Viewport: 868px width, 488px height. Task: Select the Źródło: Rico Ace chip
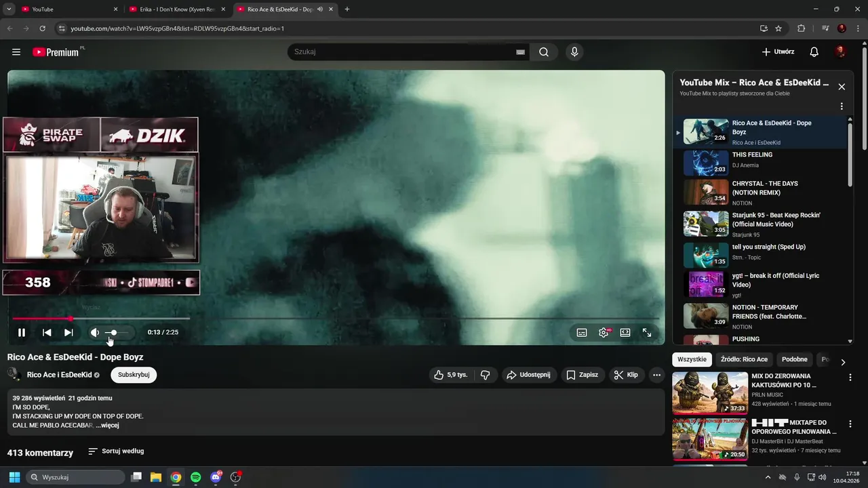coord(744,360)
